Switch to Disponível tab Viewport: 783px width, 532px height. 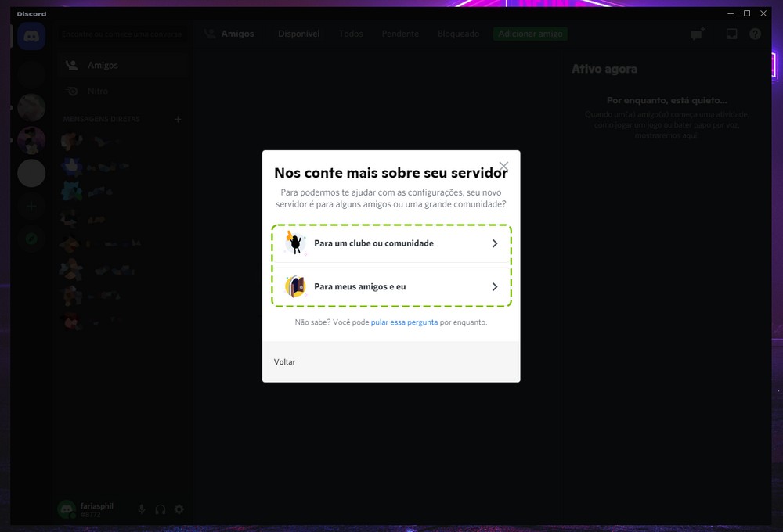click(298, 34)
